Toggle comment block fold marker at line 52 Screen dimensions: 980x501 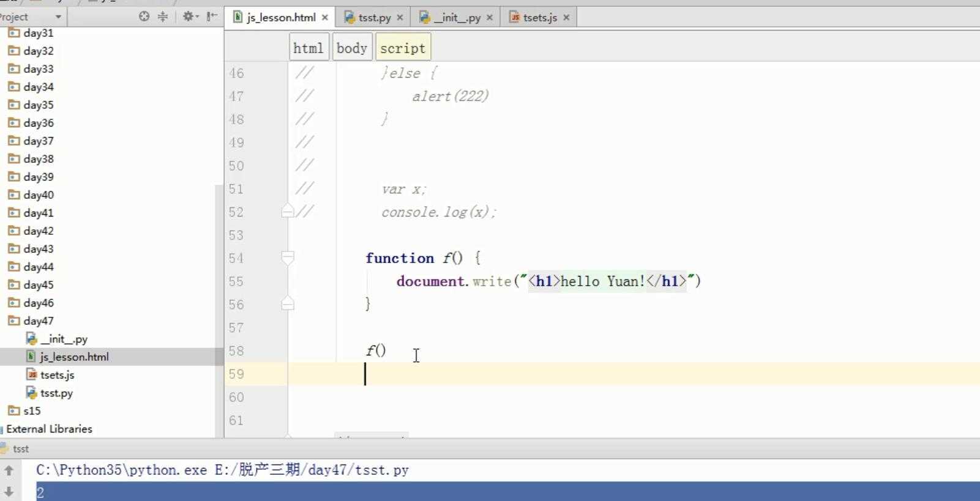click(287, 212)
